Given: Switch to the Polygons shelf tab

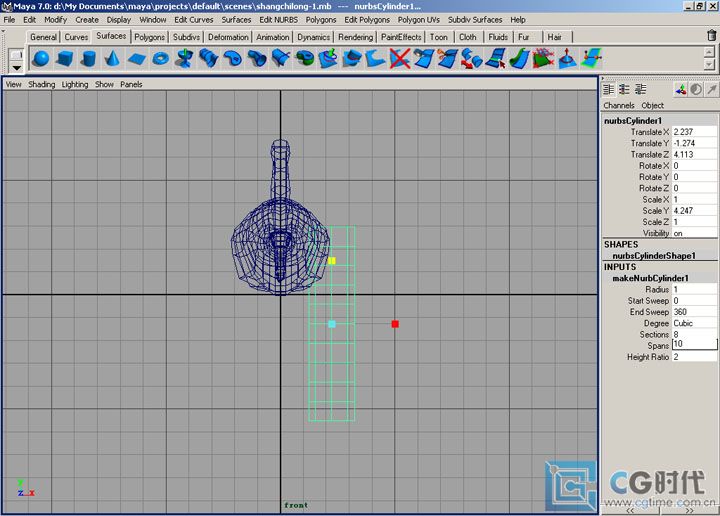Looking at the screenshot, I should pyautogui.click(x=150, y=37).
